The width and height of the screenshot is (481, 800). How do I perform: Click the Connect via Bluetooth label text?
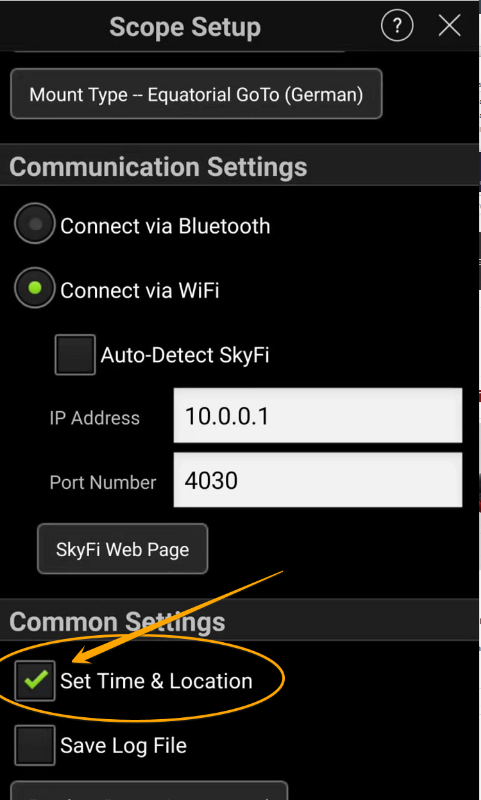tap(165, 226)
